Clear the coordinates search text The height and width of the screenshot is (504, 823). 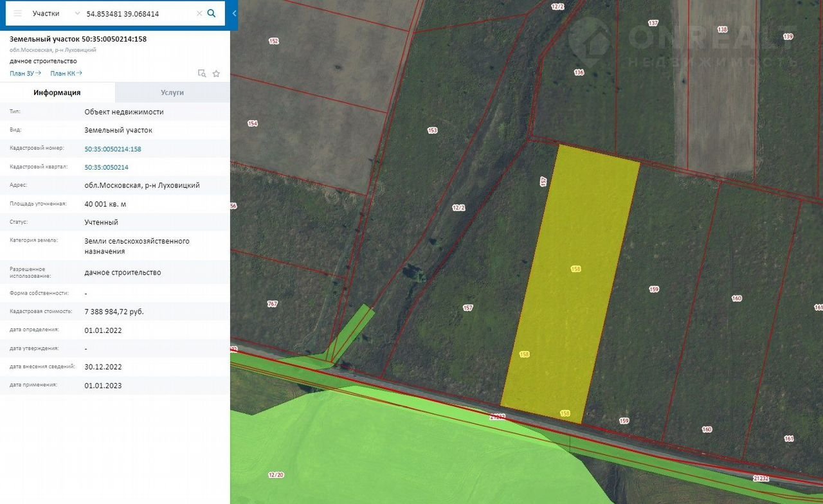coord(199,14)
